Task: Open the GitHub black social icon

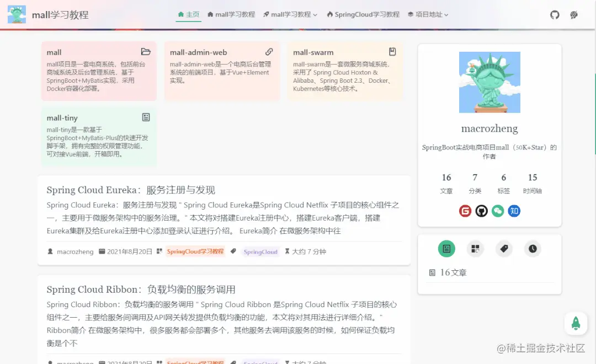Action: pyautogui.click(x=482, y=211)
